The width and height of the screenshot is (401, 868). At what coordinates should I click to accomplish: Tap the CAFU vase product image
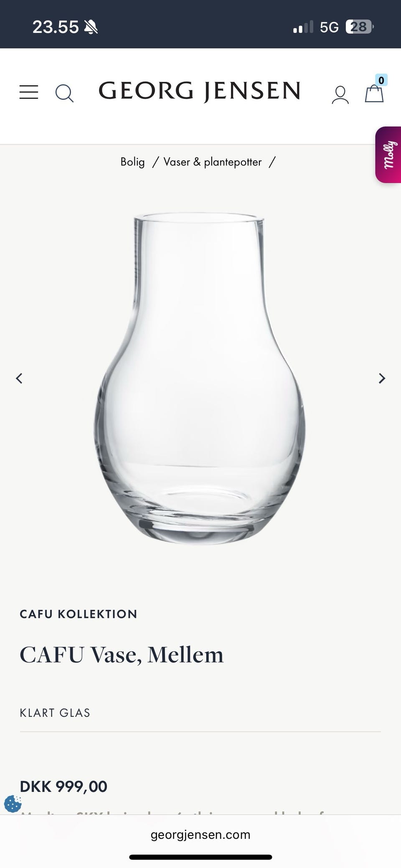pos(200,378)
